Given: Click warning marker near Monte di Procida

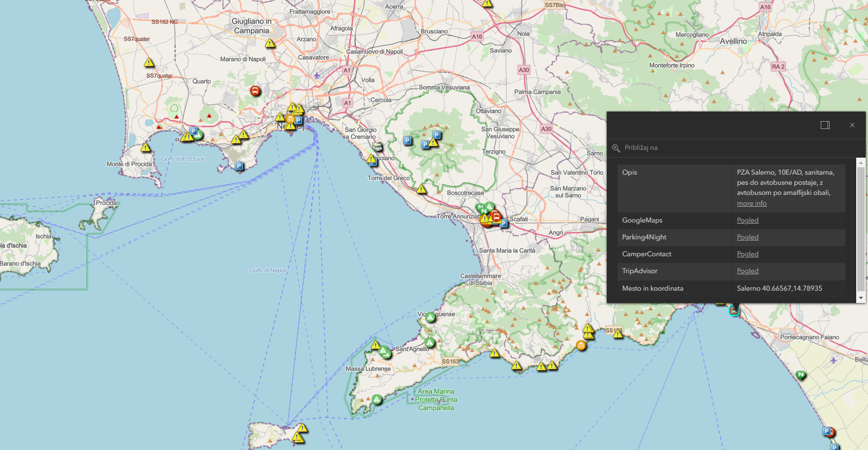Looking at the screenshot, I should pos(146,148).
